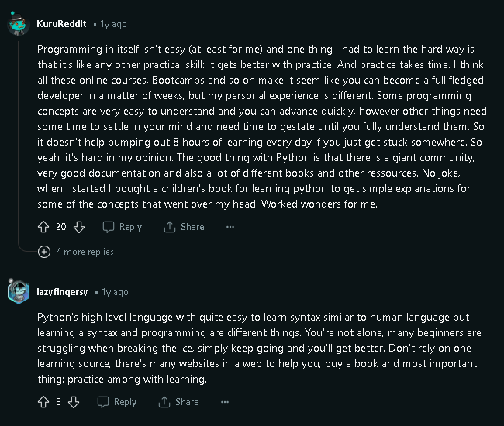Viewport: 504px width, 426px height.
Task: Upvote lazyfingersy's comment
Action: tap(43, 402)
